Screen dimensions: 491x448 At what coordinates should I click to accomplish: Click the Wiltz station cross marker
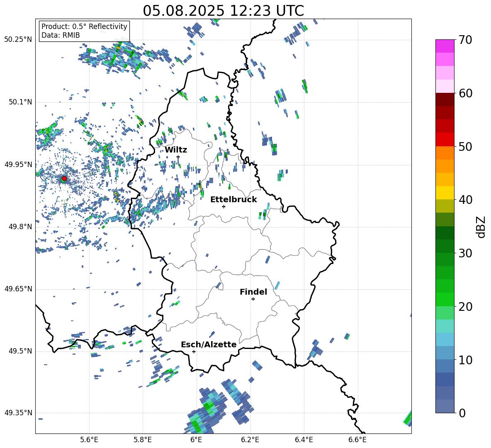(x=178, y=157)
